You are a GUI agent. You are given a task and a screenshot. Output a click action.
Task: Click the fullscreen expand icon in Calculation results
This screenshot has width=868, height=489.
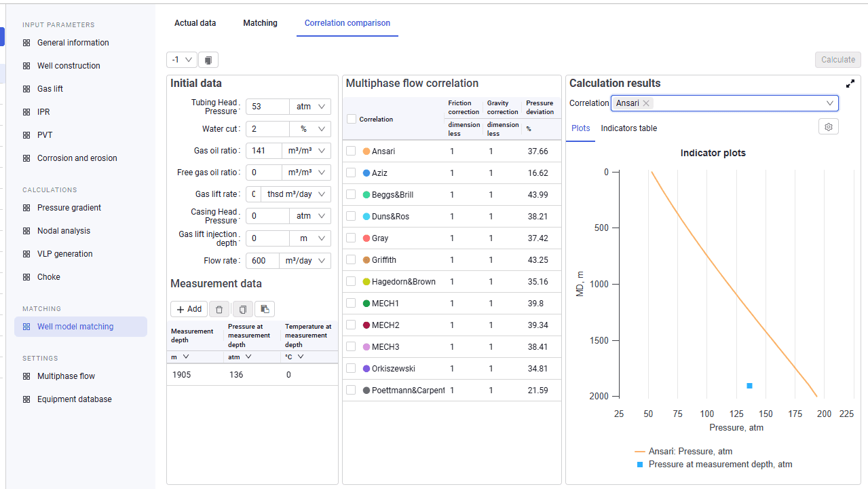[x=850, y=84]
